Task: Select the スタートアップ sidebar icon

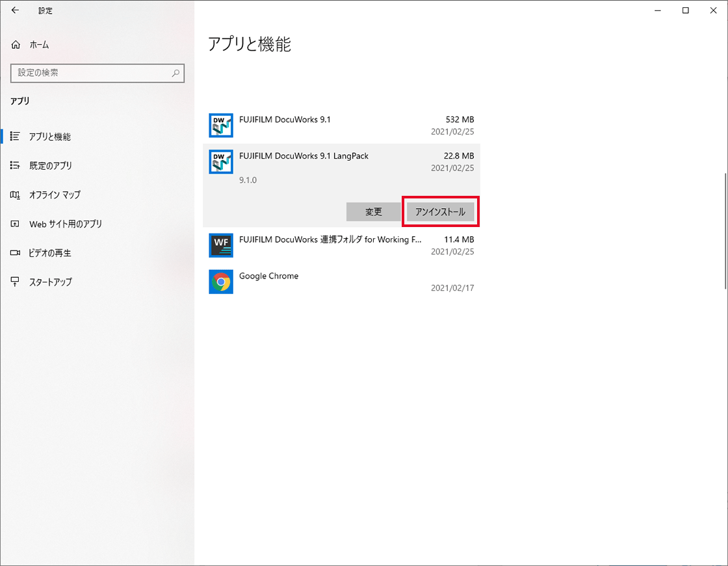Action: tap(15, 282)
